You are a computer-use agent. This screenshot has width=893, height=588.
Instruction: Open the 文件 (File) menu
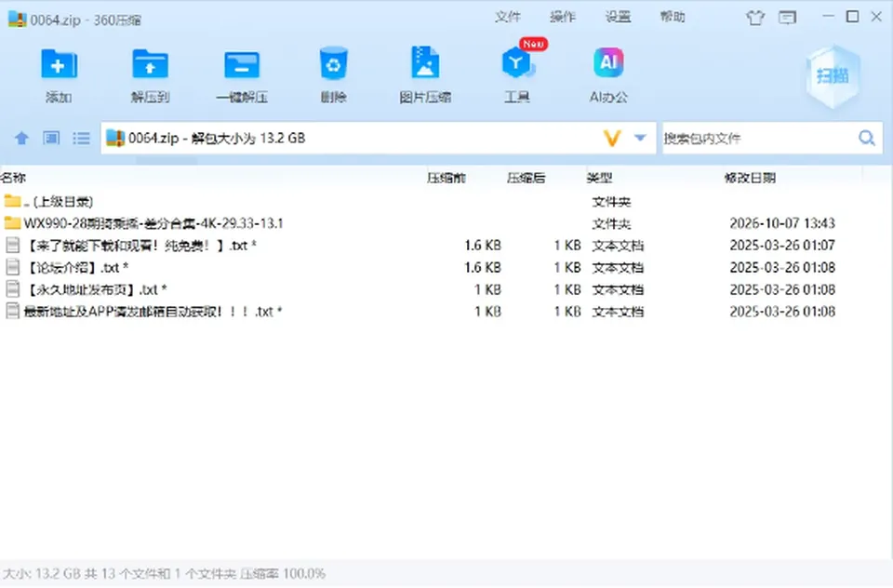click(508, 17)
